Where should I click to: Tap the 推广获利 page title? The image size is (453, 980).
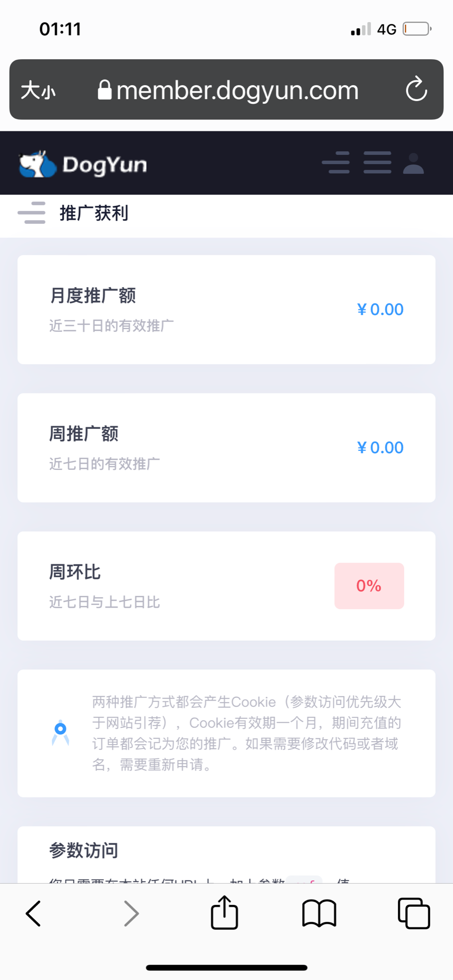(94, 213)
